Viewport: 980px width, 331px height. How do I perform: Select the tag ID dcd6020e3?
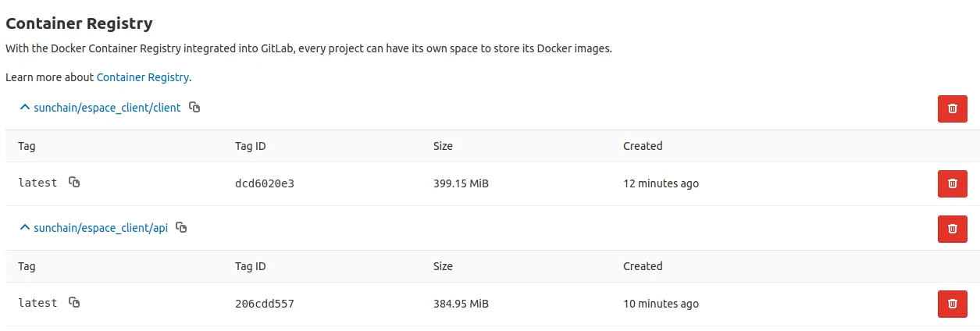pos(264,183)
